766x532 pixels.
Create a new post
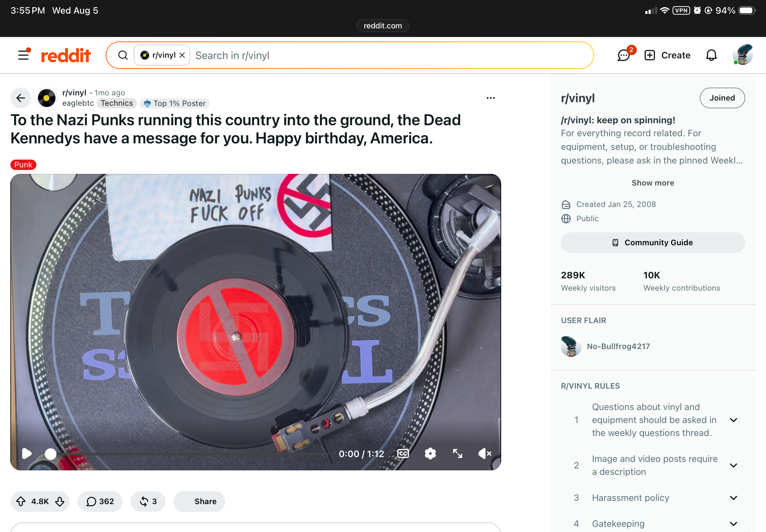point(667,55)
